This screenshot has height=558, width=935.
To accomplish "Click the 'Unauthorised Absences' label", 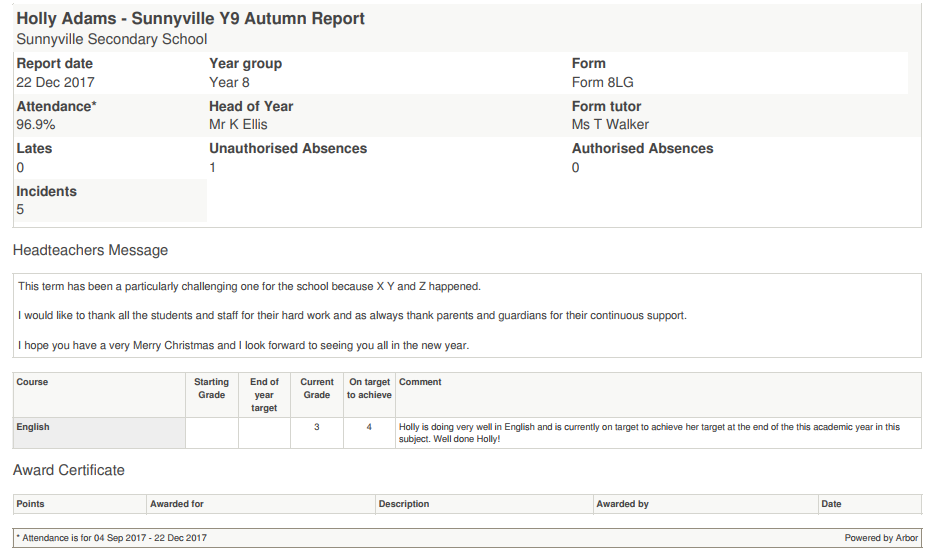I will (x=288, y=148).
